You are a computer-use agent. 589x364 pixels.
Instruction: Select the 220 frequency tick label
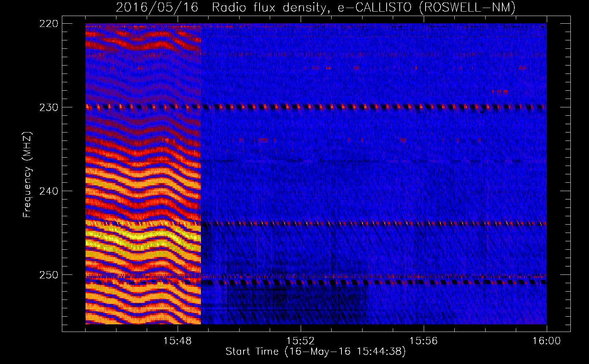click(x=48, y=24)
